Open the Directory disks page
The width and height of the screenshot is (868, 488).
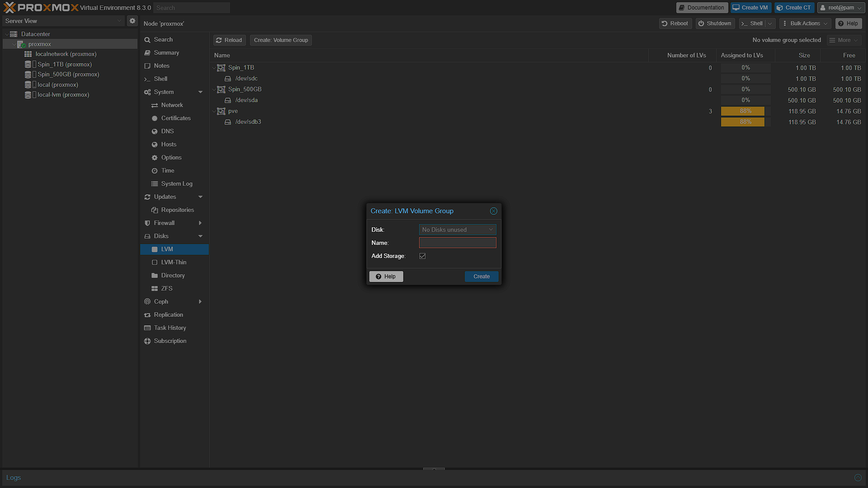click(175, 276)
